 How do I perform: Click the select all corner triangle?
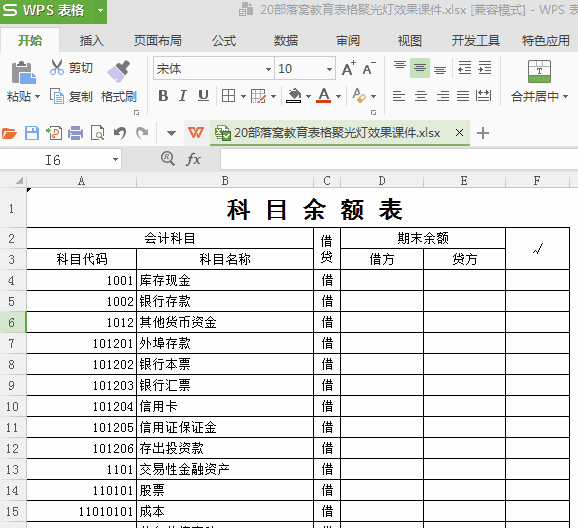[x=19, y=180]
